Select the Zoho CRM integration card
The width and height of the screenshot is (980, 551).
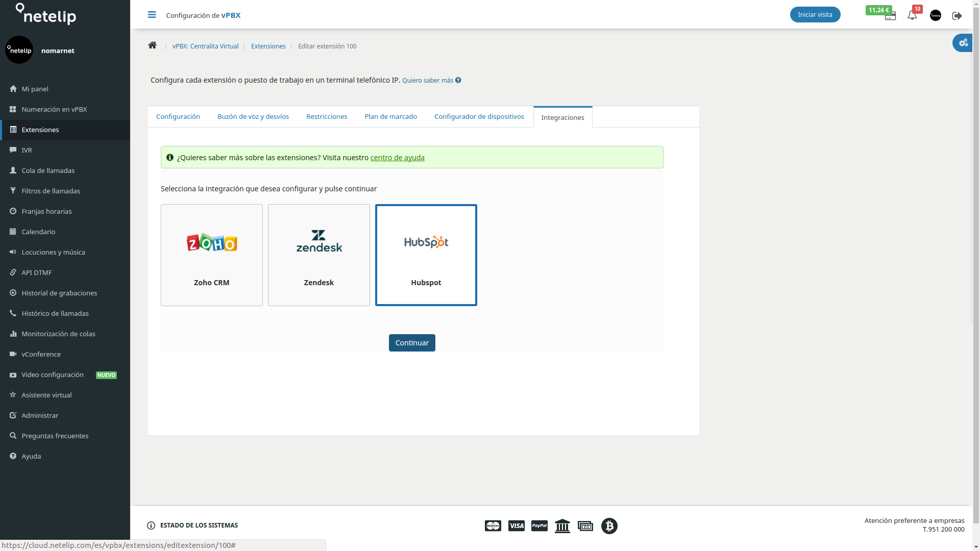pyautogui.click(x=212, y=255)
